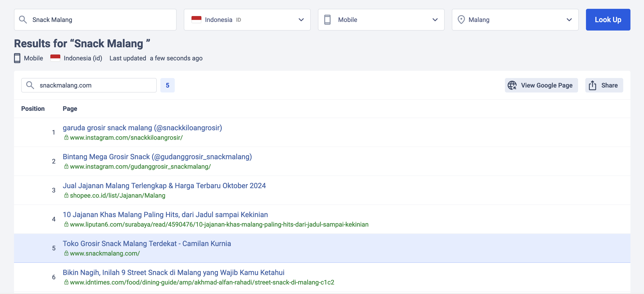644x294 pixels.
Task: Click the globe icon on View Google Page
Action: (512, 85)
